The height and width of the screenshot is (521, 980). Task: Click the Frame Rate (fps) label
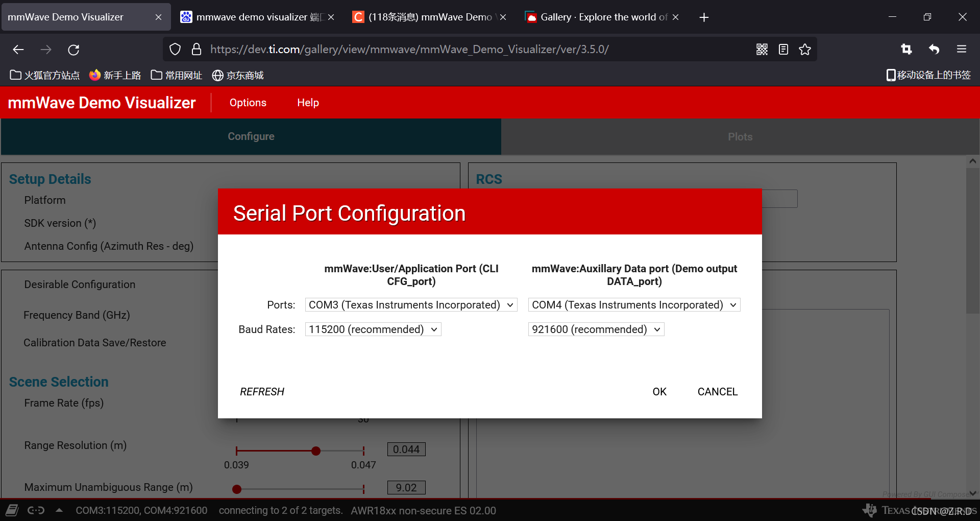[64, 403]
